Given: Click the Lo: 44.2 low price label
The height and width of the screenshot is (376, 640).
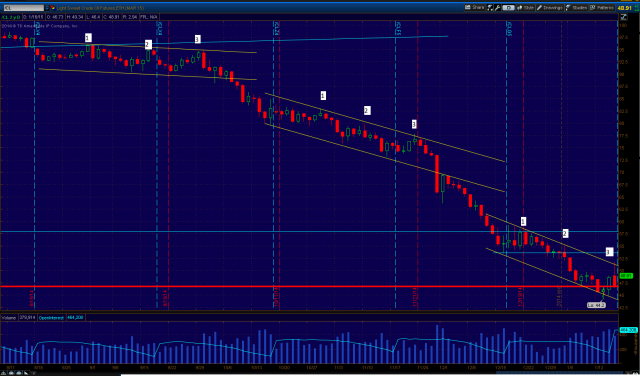Looking at the screenshot, I should (596, 305).
